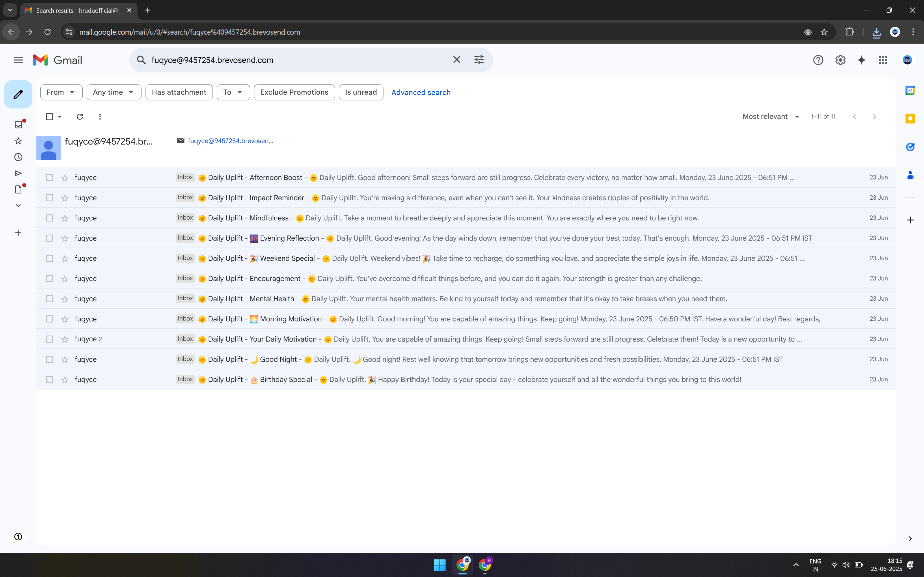The height and width of the screenshot is (577, 924).
Task: Click the Compose pencil button
Action: coord(18,94)
